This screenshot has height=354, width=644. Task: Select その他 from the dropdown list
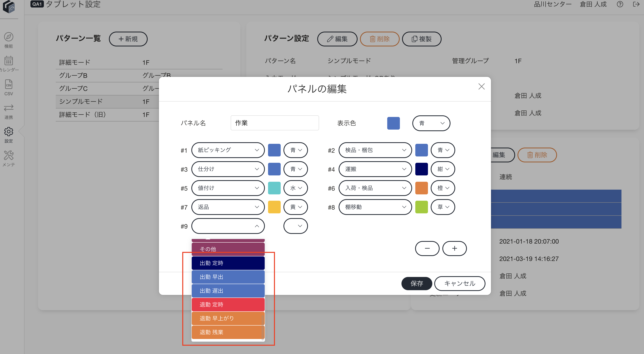coord(228,249)
